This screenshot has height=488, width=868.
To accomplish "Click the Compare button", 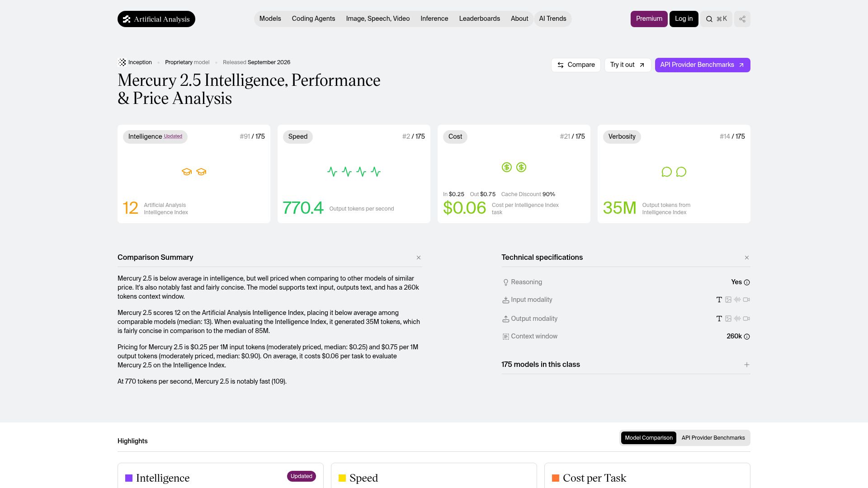I will coord(576,65).
